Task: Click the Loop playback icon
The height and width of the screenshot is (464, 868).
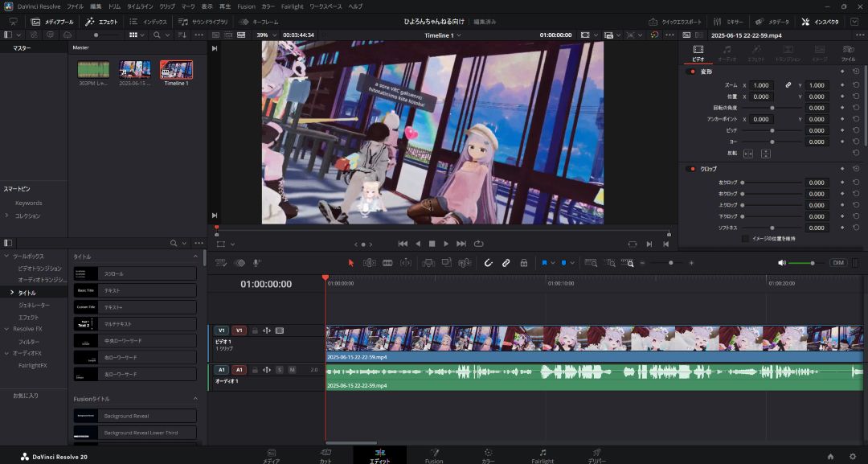Action: 479,244
